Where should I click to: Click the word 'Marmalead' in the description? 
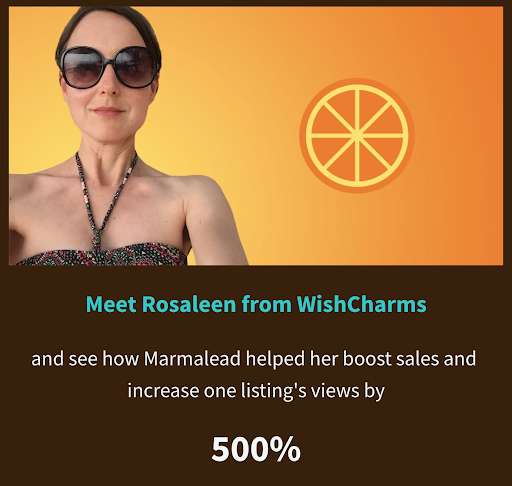point(192,359)
